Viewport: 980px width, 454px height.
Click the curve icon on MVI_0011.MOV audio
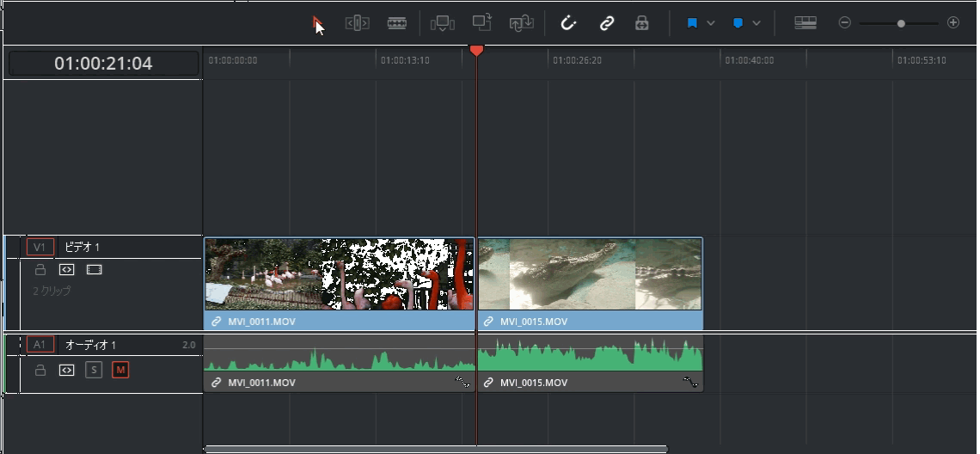[462, 382]
